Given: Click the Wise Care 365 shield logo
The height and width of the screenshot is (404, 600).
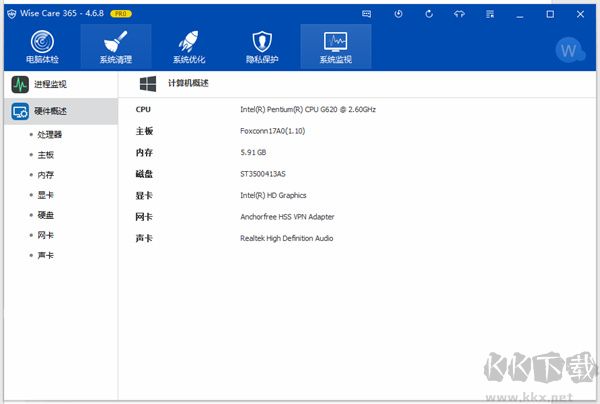Looking at the screenshot, I should (11, 14).
